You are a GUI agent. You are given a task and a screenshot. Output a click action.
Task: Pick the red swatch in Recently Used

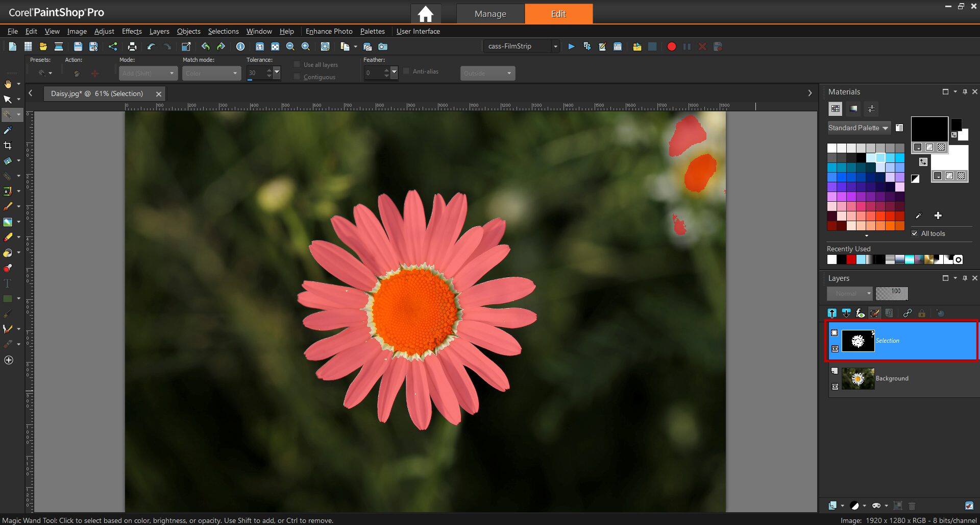tap(851, 259)
